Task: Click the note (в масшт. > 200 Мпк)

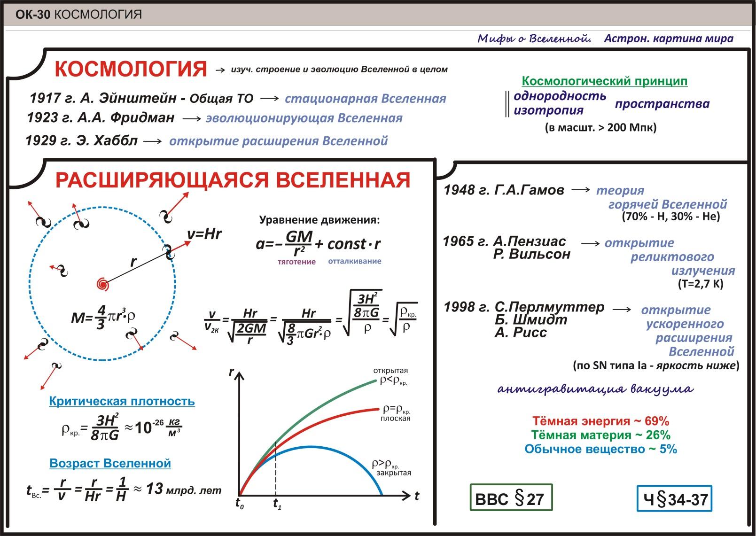Action: tap(600, 127)
